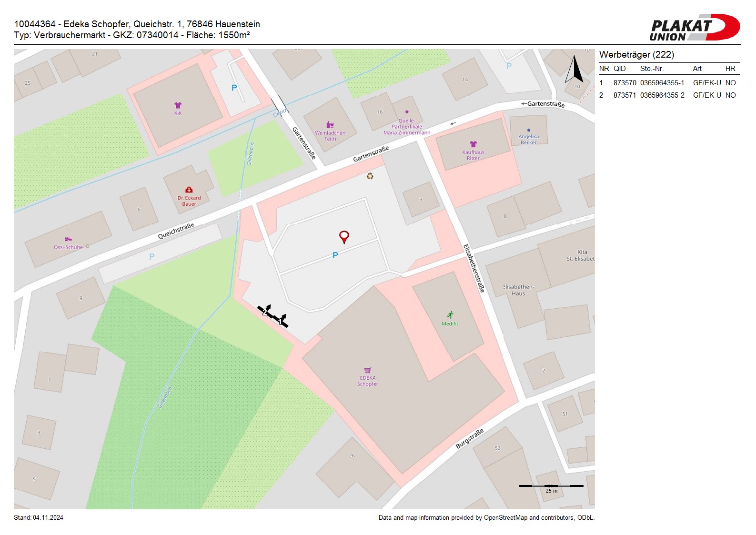
Task: Click table row with QID 873570
Action: 669,83
